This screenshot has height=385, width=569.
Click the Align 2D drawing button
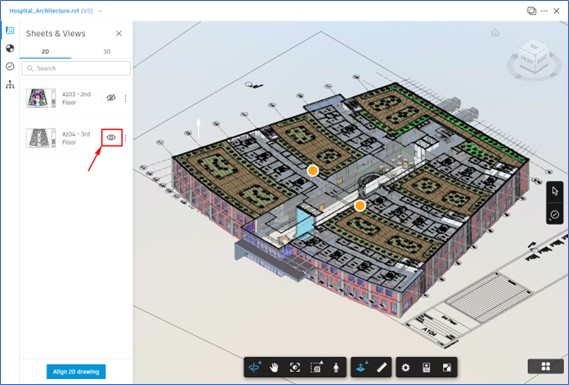click(x=76, y=372)
